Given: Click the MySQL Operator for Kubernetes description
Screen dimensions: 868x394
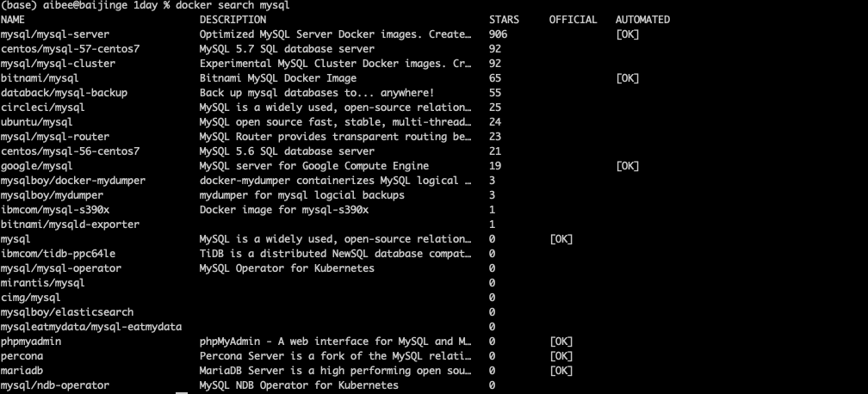Looking at the screenshot, I should click(287, 268).
